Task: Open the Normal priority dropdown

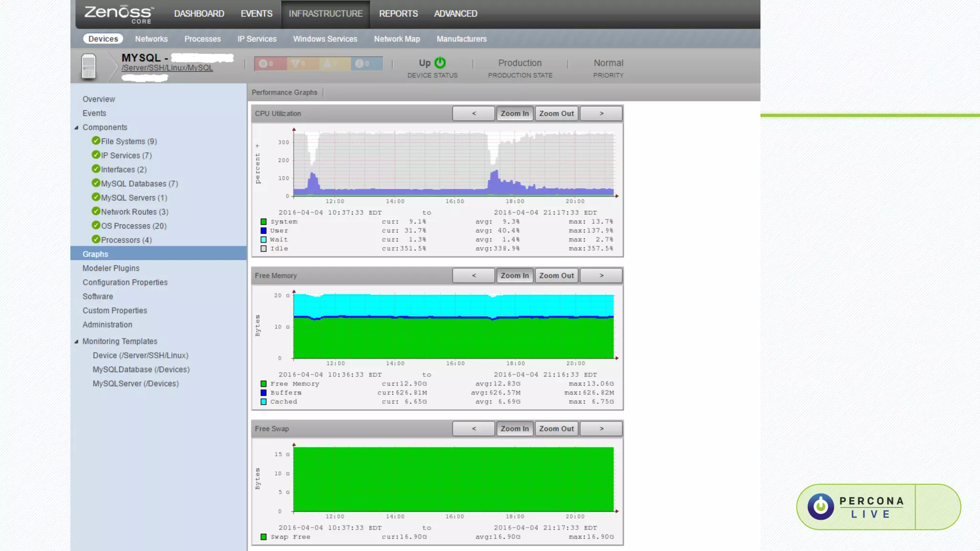Action: [x=608, y=63]
